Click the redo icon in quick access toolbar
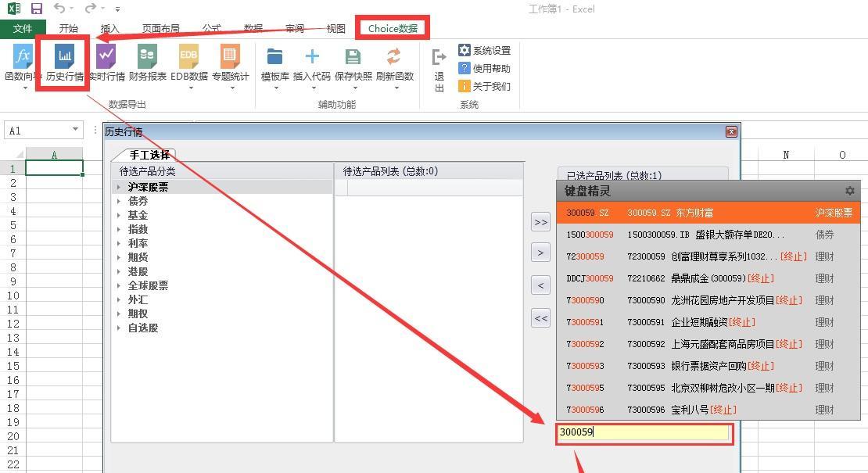 click(90, 9)
